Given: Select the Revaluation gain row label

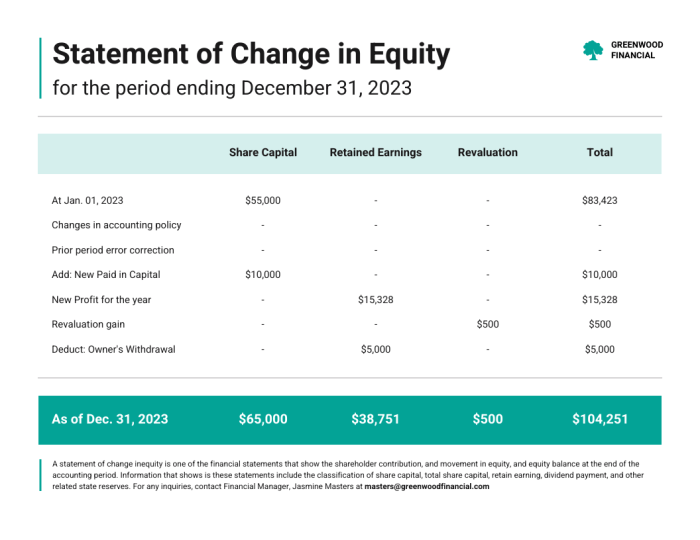Looking at the screenshot, I should 88,324.
